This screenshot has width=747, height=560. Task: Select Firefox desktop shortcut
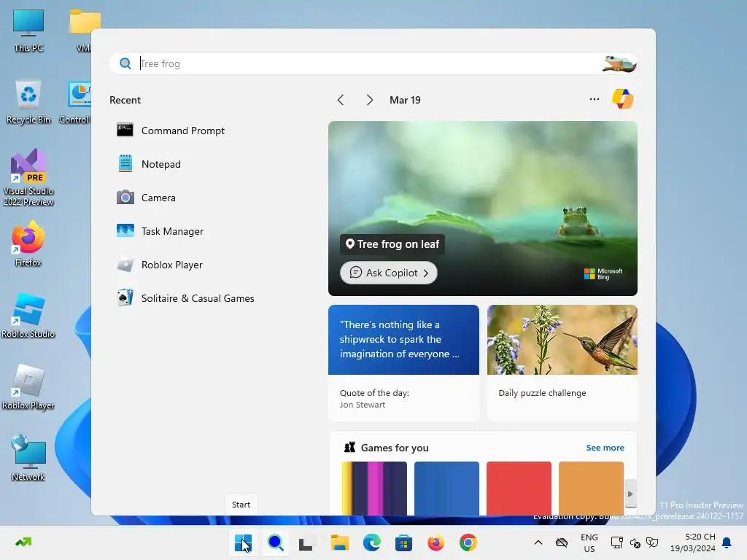[x=28, y=244]
